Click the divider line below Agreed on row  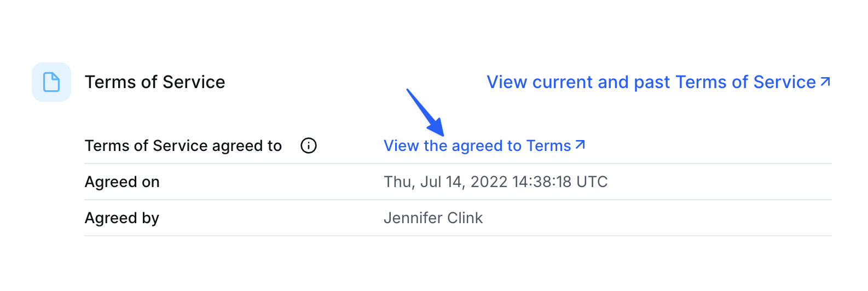[458, 200]
